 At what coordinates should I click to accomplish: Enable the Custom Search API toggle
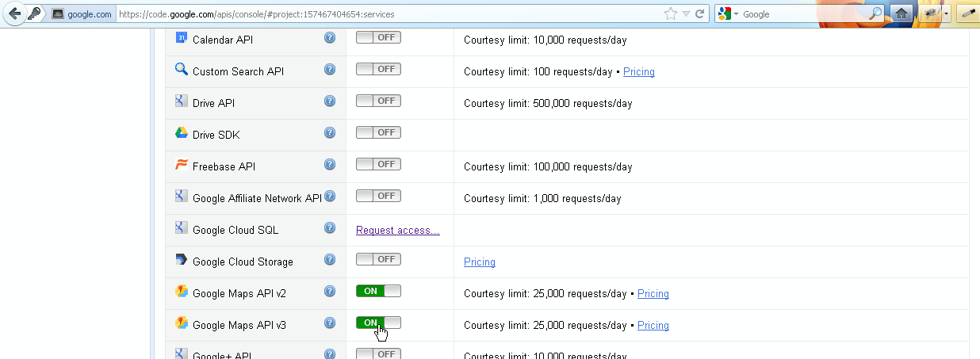(x=378, y=69)
